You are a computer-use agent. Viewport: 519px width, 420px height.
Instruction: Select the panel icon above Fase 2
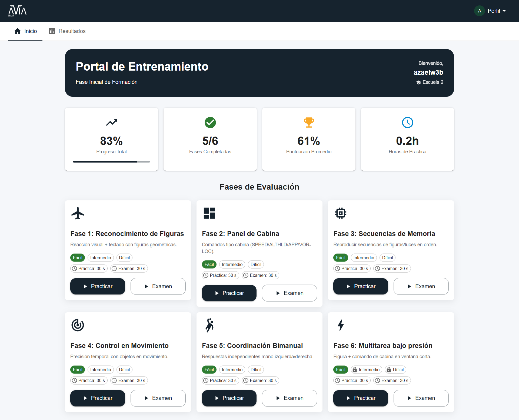pyautogui.click(x=209, y=213)
